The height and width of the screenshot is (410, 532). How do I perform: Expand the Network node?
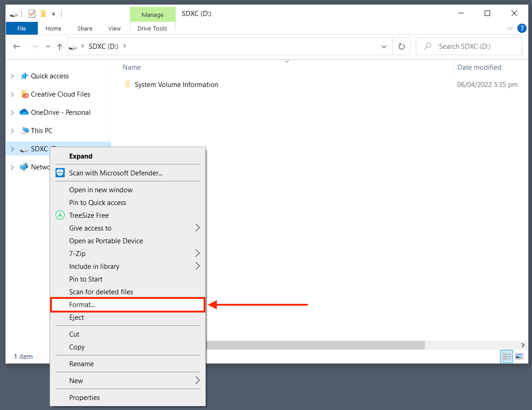[13, 167]
